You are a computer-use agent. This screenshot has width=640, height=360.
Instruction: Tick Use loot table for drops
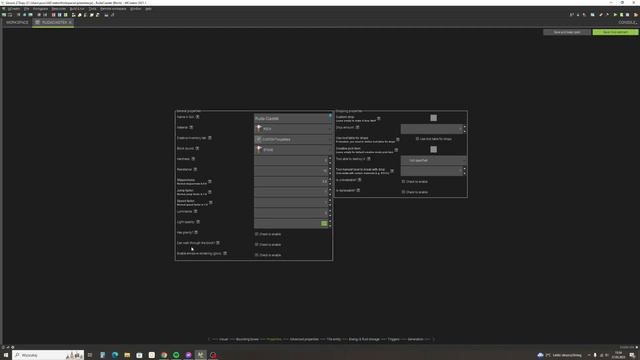point(417,139)
